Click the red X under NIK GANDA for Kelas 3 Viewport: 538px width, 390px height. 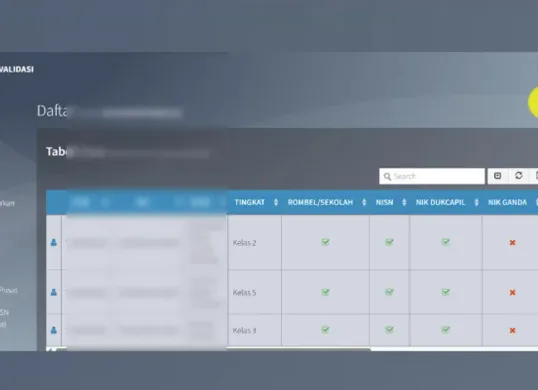coord(512,331)
